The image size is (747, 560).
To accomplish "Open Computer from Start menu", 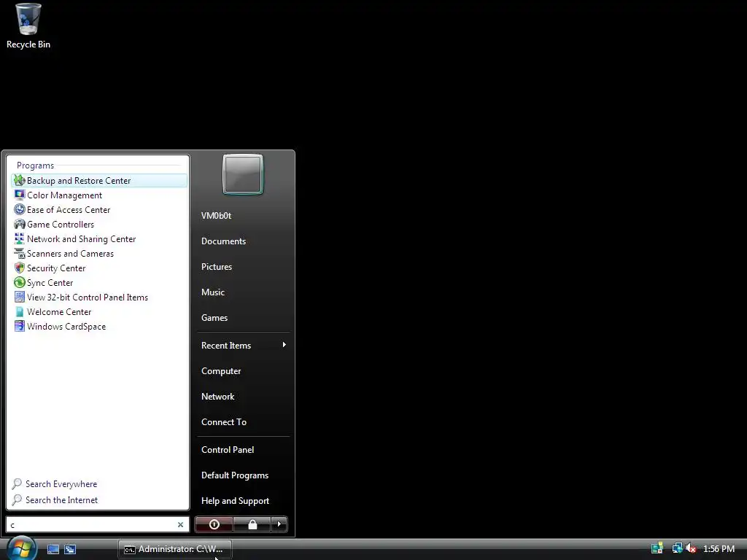I will click(221, 371).
